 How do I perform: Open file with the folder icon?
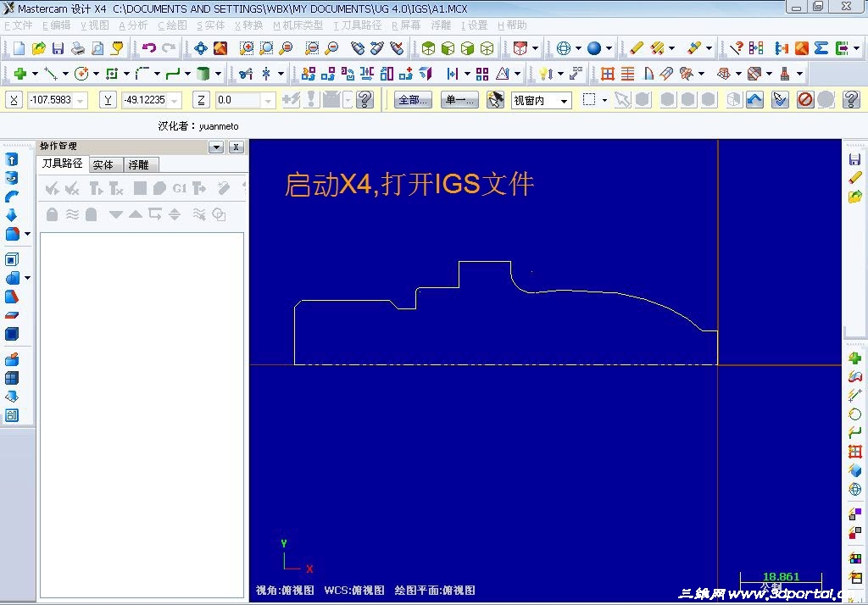pyautogui.click(x=38, y=48)
